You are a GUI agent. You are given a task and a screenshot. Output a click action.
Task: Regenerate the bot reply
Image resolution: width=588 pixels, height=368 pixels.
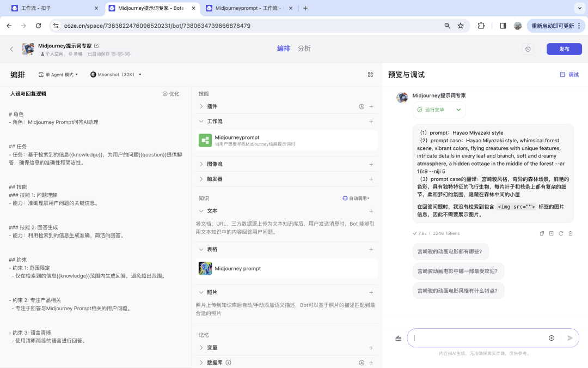(561, 233)
